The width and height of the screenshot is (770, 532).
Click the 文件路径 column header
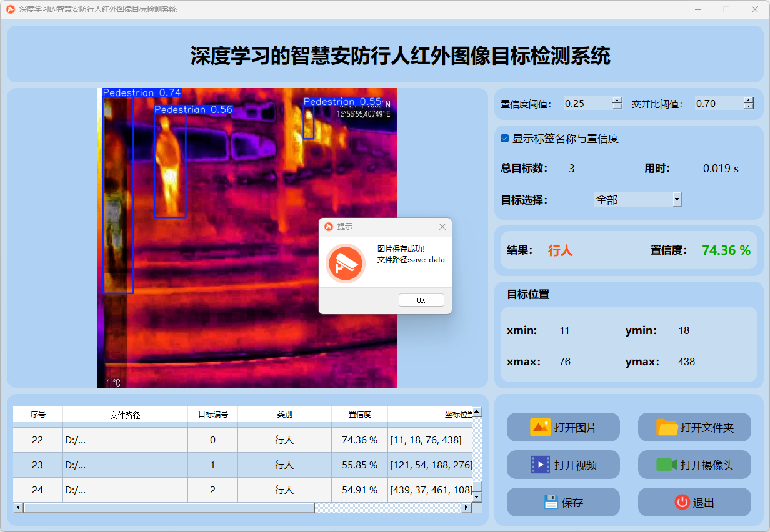point(125,415)
